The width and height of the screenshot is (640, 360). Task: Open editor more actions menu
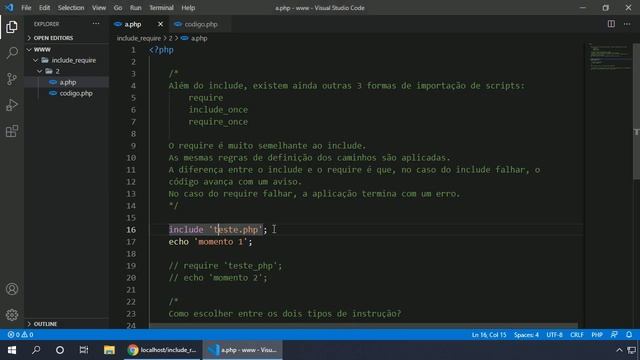point(627,24)
